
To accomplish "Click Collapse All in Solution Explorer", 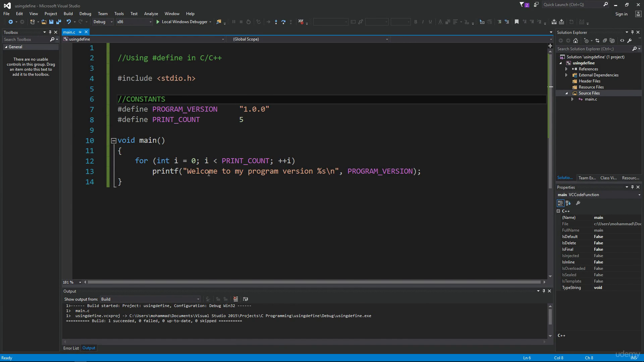I will [x=605, y=41].
